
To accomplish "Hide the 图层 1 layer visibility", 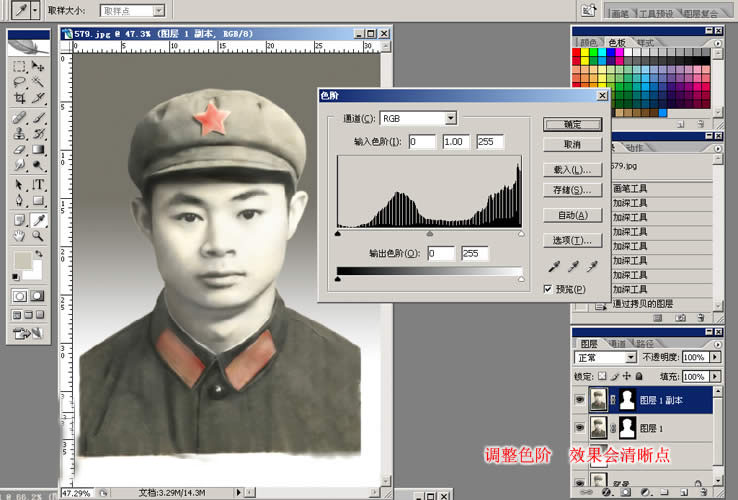I will (x=579, y=428).
